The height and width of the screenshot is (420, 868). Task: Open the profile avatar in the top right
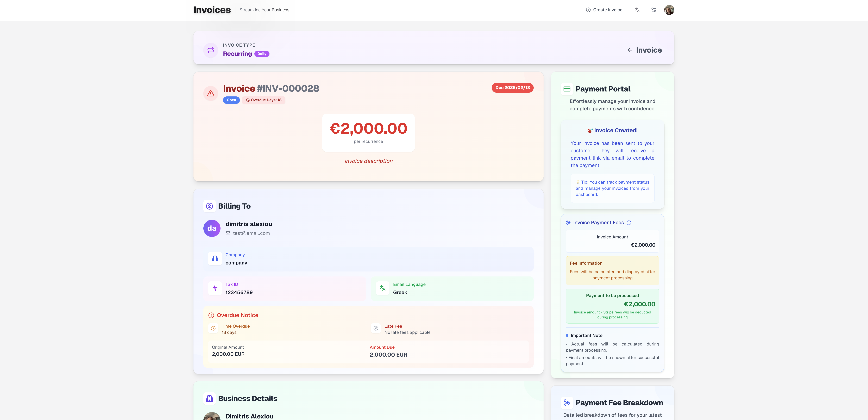tap(669, 10)
